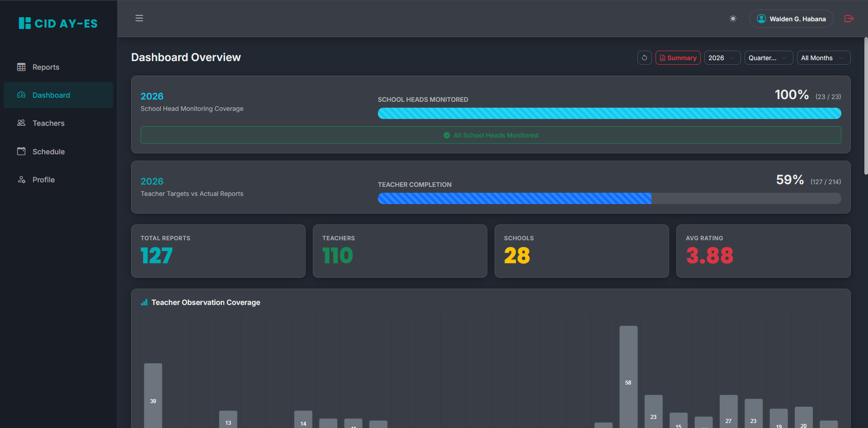This screenshot has height=428, width=868.
Task: Click the green check icon in banner
Action: (x=447, y=135)
